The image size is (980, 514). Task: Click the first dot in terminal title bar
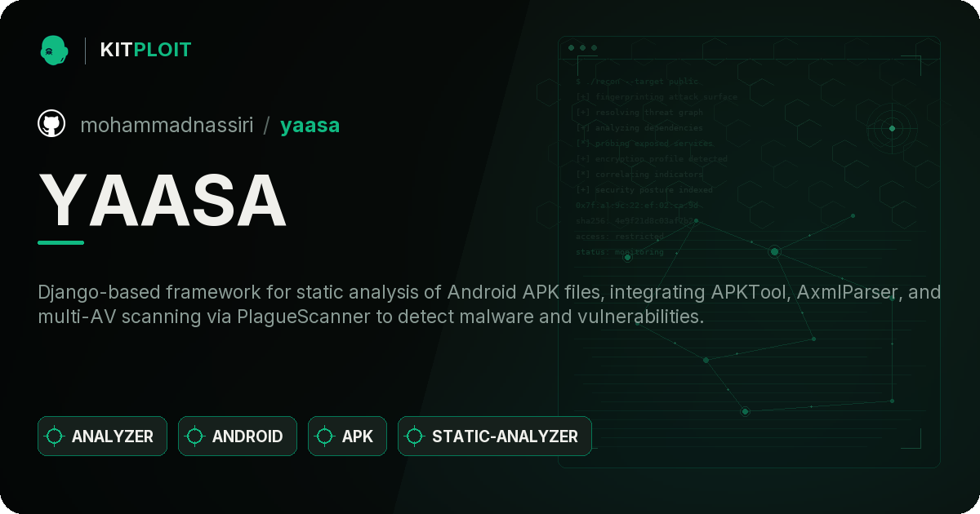click(x=572, y=48)
